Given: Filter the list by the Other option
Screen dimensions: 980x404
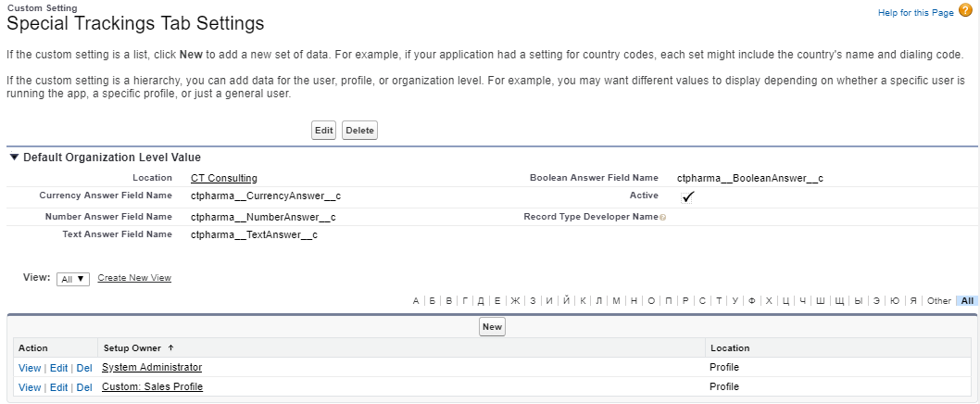Looking at the screenshot, I should 938,301.
